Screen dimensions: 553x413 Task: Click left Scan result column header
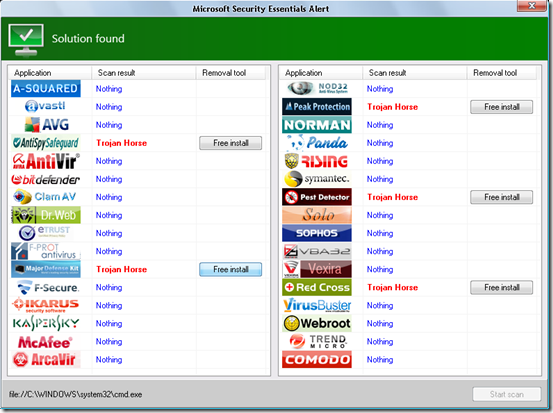[x=144, y=73]
